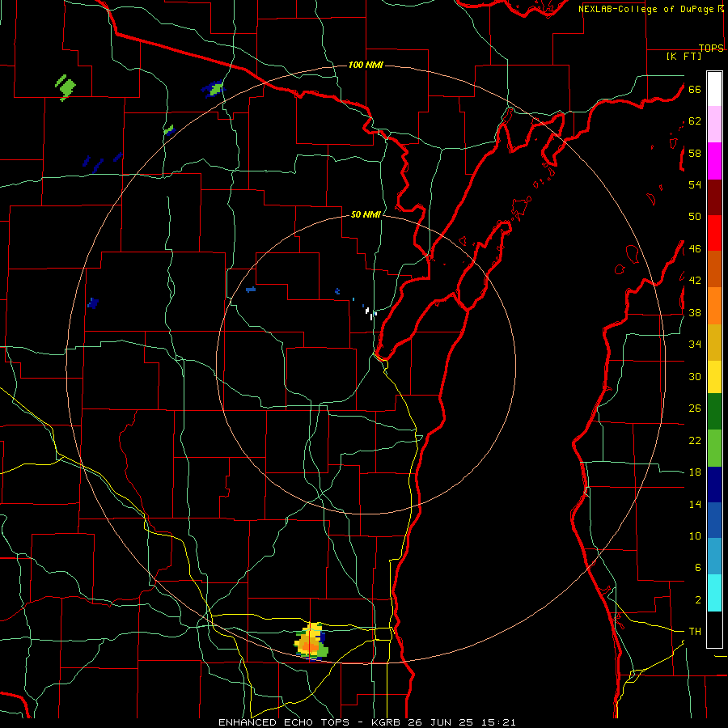Image resolution: width=728 pixels, height=728 pixels.
Task: Click the dark red legend swatch
Action: coord(714,197)
